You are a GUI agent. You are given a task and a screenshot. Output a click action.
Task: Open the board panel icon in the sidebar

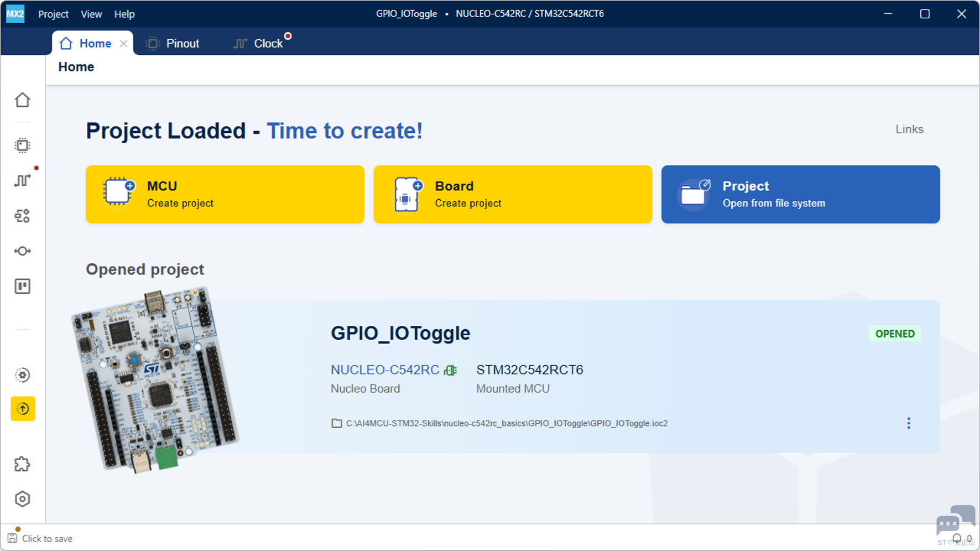pos(23,287)
